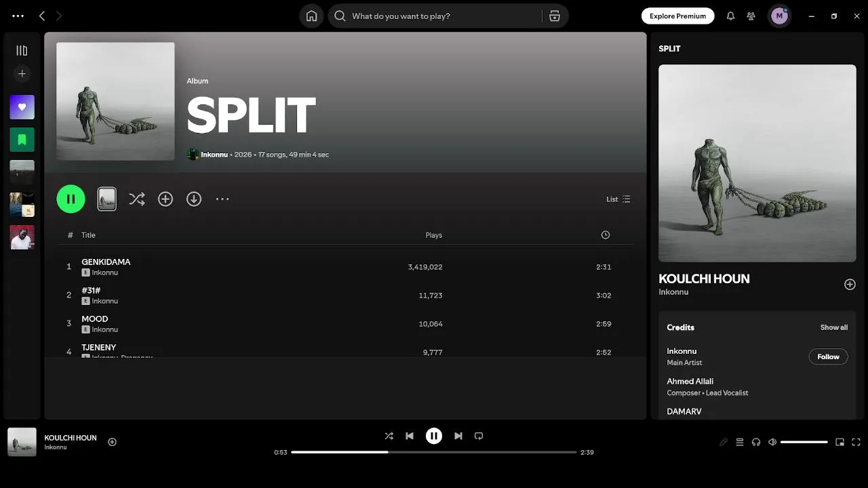Click remaining time 2:39 label

point(587,452)
